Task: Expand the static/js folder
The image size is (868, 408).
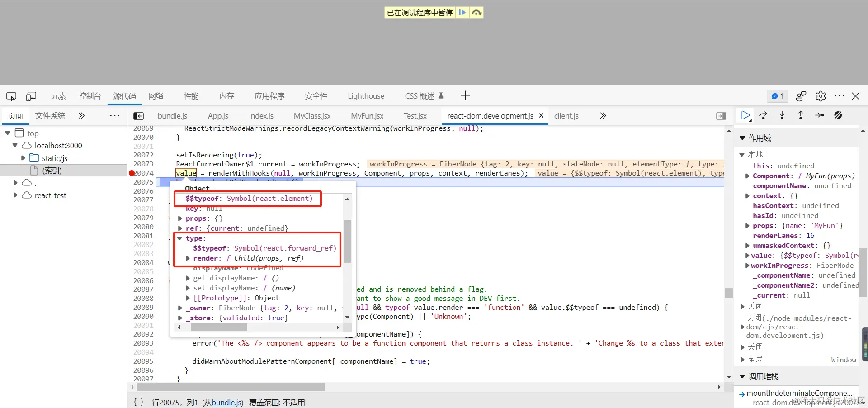Action: click(23, 158)
